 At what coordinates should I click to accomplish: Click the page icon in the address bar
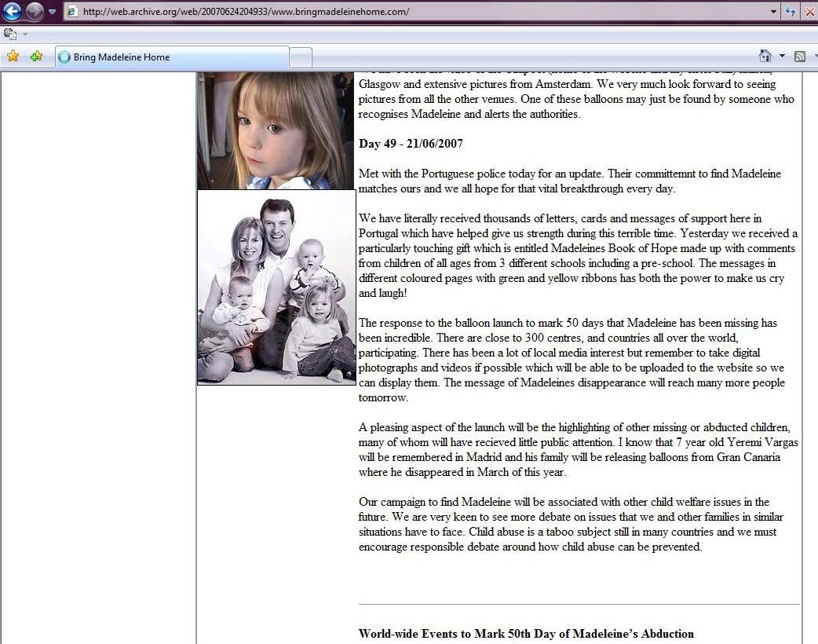coord(72,12)
